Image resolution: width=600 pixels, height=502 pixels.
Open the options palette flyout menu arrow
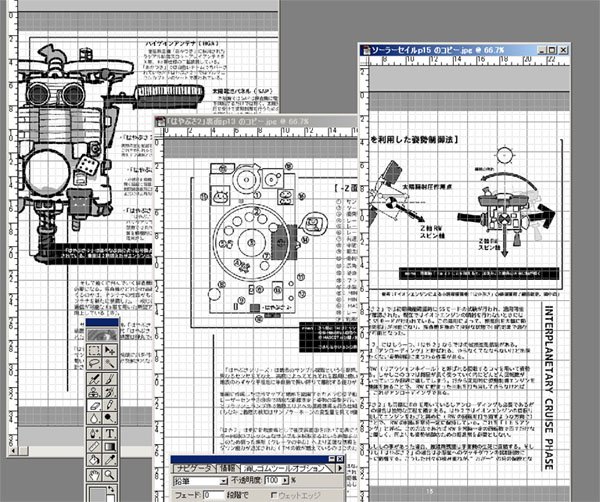click(340, 468)
